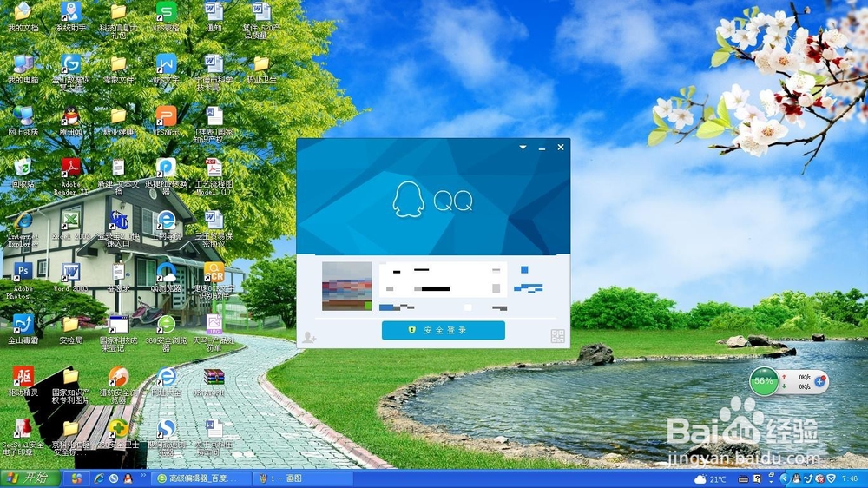The width and height of the screenshot is (868, 488).
Task: Launch 腾讯QQ desktop shortcut
Action: click(71, 122)
